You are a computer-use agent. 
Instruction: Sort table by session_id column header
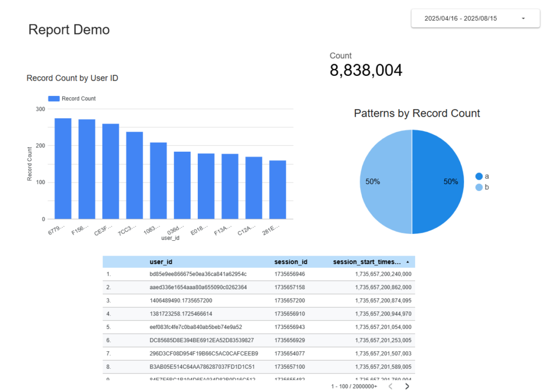(291, 262)
